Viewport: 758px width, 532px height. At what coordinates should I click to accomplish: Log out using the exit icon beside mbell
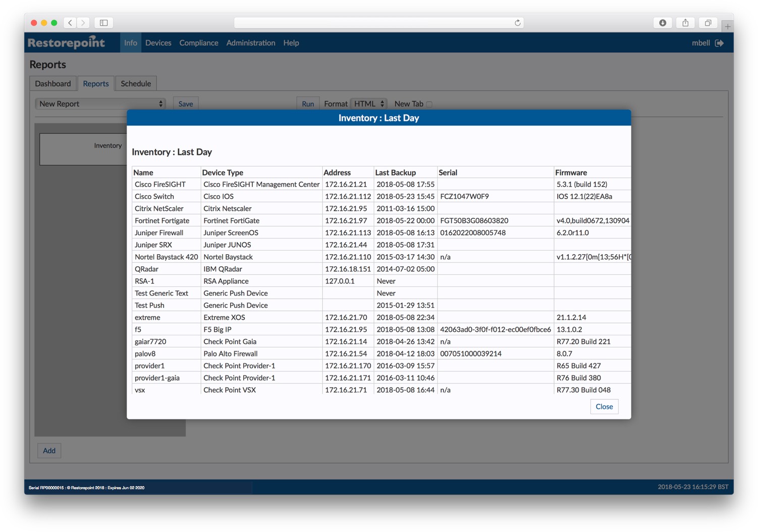(719, 43)
